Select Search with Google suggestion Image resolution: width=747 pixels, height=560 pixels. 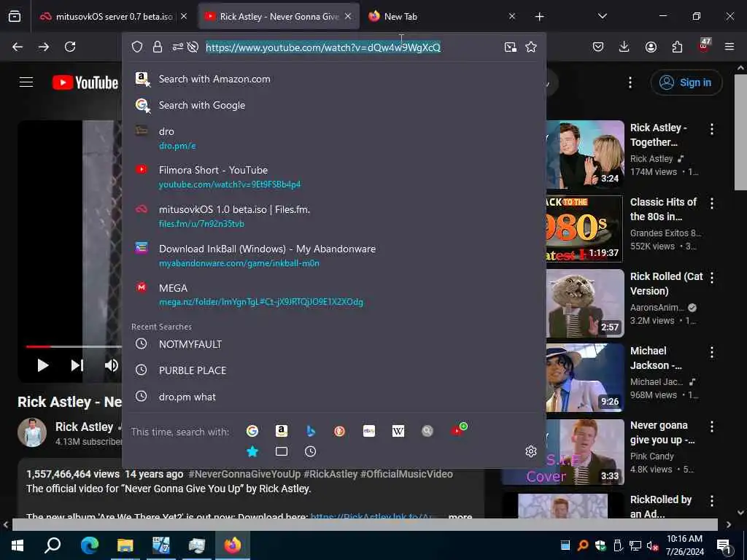click(x=334, y=105)
